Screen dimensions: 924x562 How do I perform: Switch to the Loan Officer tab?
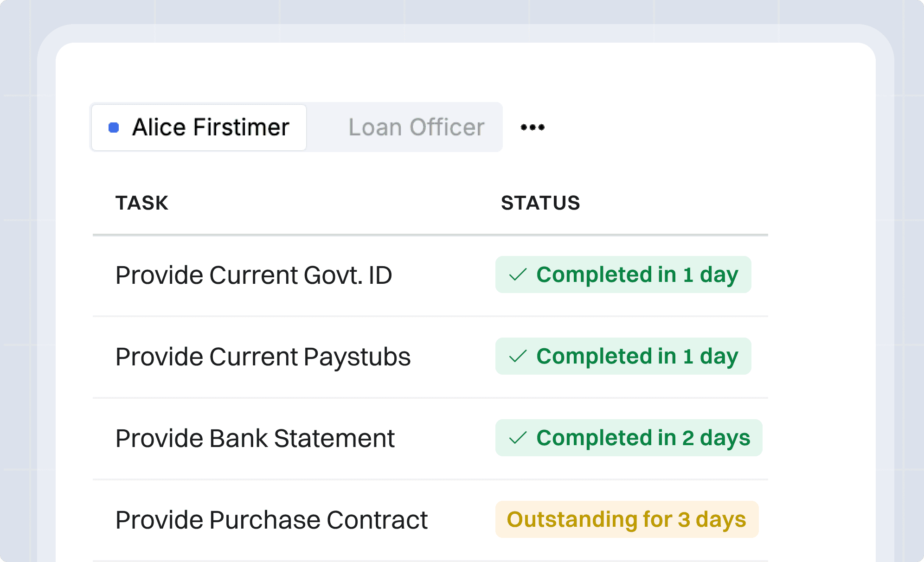416,128
